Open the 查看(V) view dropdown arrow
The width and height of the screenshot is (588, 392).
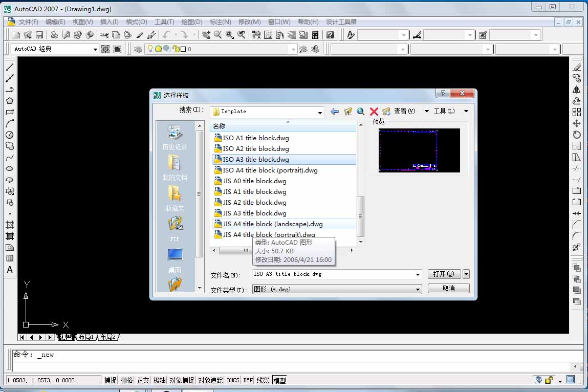(x=426, y=111)
